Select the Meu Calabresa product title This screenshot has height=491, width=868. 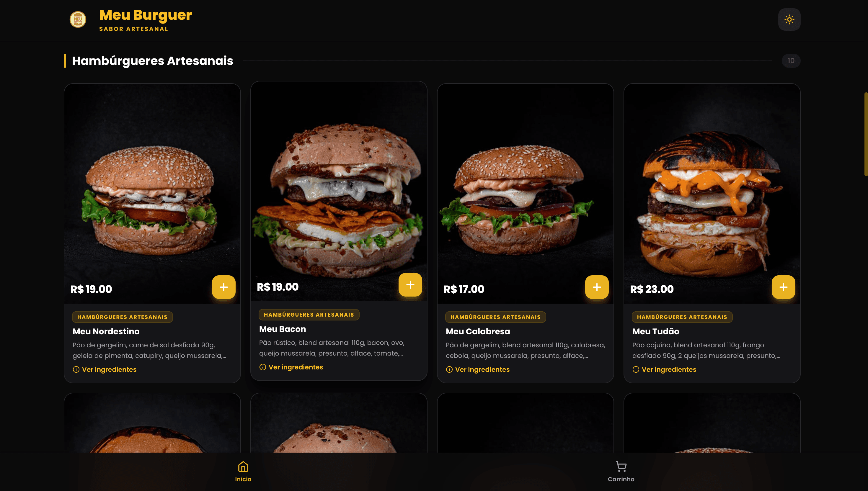pos(478,331)
